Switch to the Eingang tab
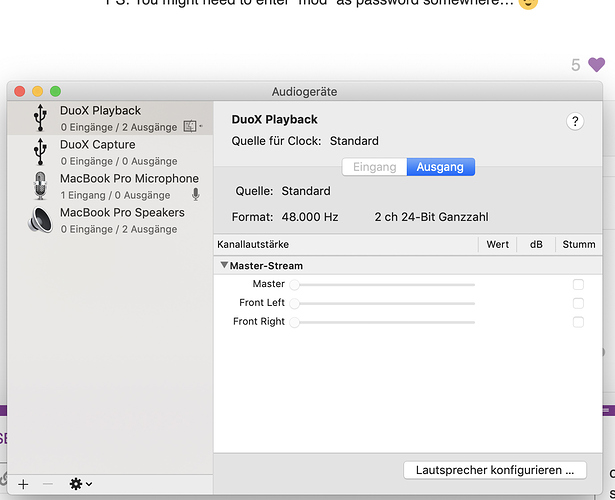615x500 pixels. (375, 167)
